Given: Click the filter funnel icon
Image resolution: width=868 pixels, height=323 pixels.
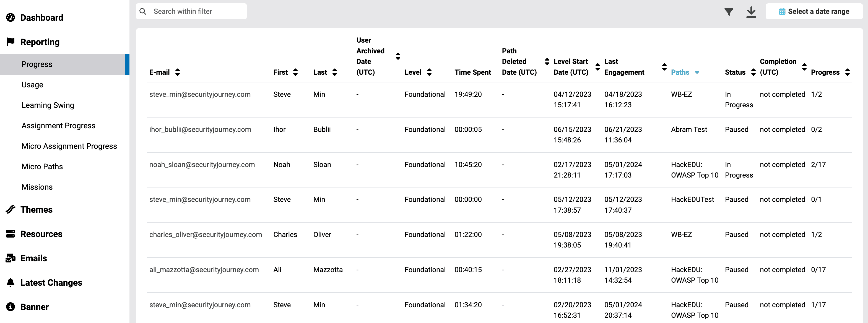Looking at the screenshot, I should [x=729, y=12].
